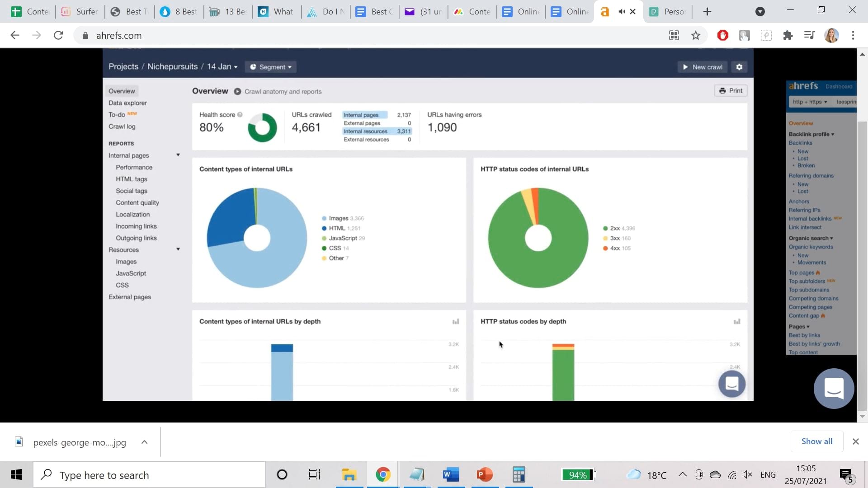This screenshot has width=868, height=488.
Task: Open the media control playlist icon
Action: click(810, 35)
